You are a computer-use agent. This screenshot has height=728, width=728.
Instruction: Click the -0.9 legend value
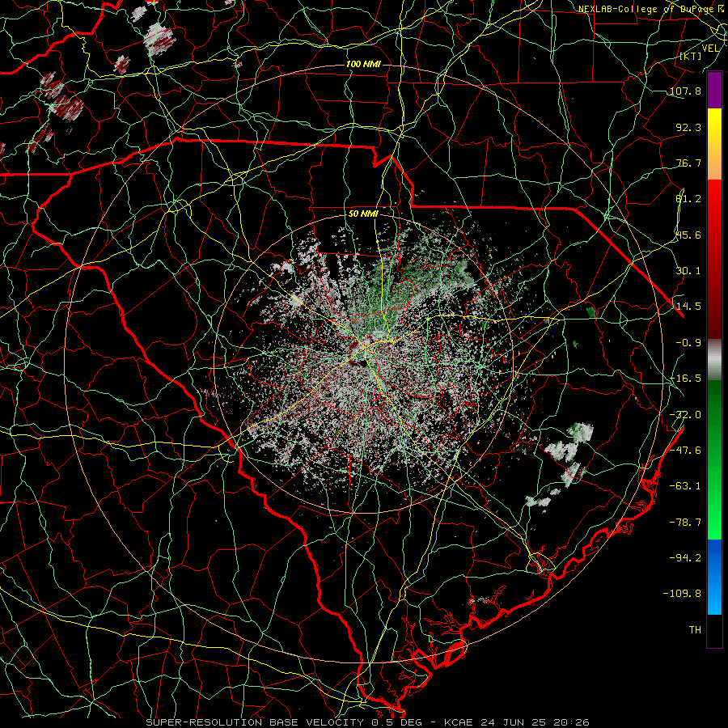click(x=688, y=343)
